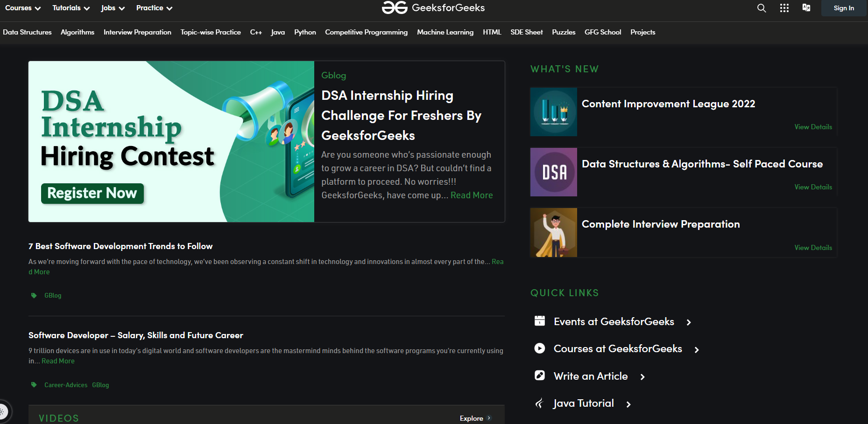Click Read More under Software Developer article
Image resolution: width=868 pixels, height=424 pixels.
click(58, 361)
